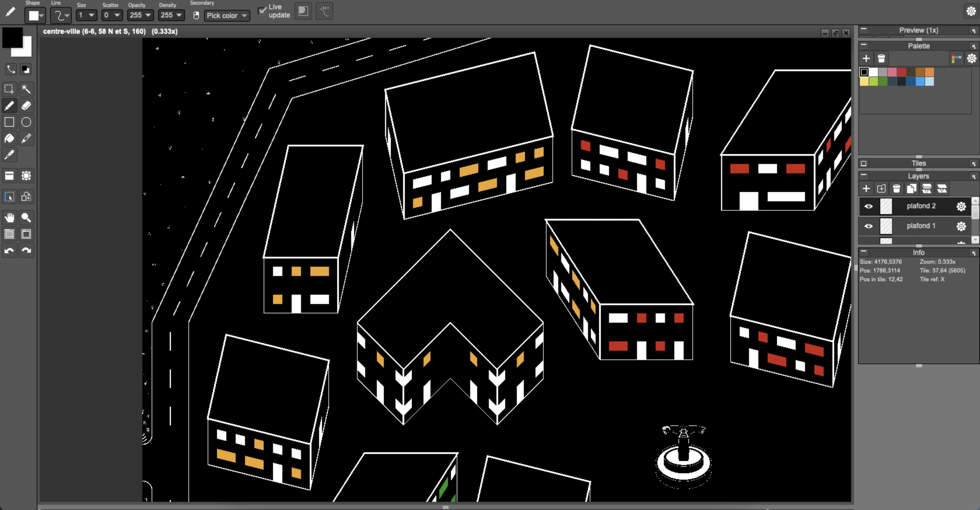Delete the selected layer
Viewport: 980px width, 510px height.
click(897, 188)
